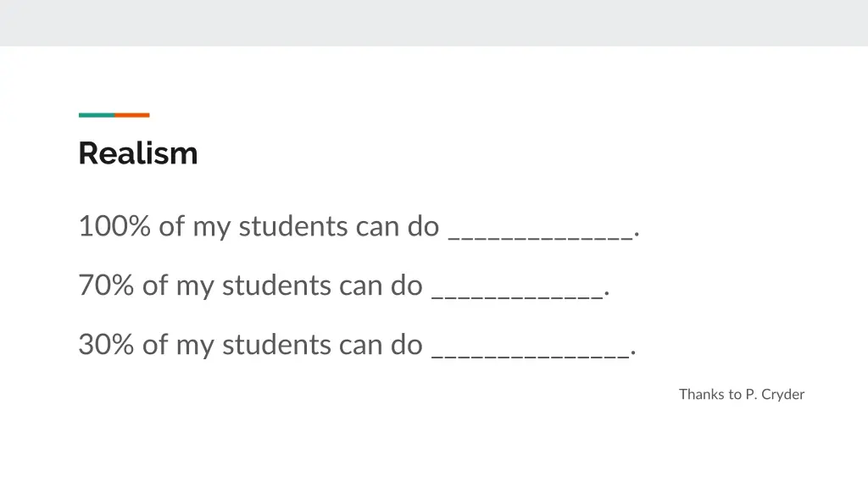Click the 30% text in the third line
The width and height of the screenshot is (868, 488).
(106, 344)
